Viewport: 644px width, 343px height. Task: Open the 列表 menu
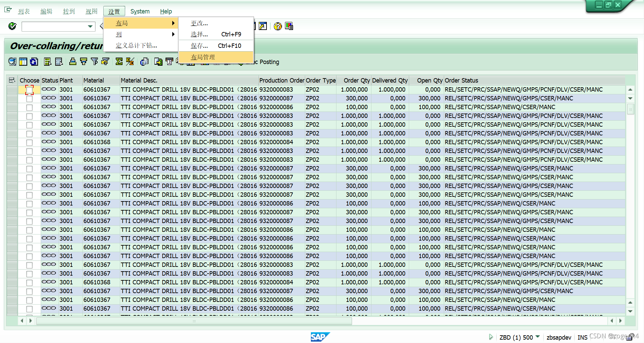24,11
